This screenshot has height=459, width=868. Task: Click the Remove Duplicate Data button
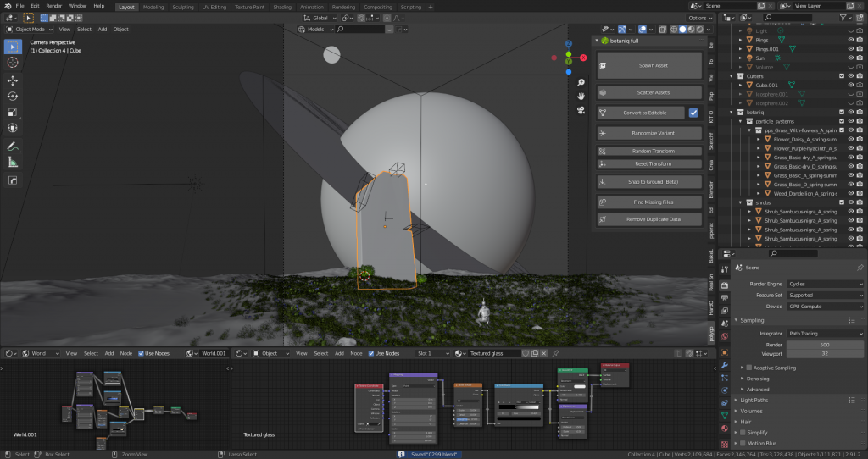649,219
